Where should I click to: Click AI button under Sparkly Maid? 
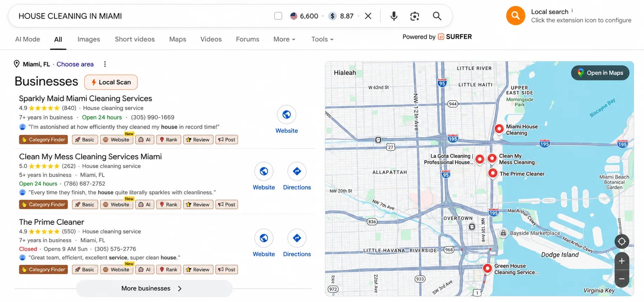144,140
